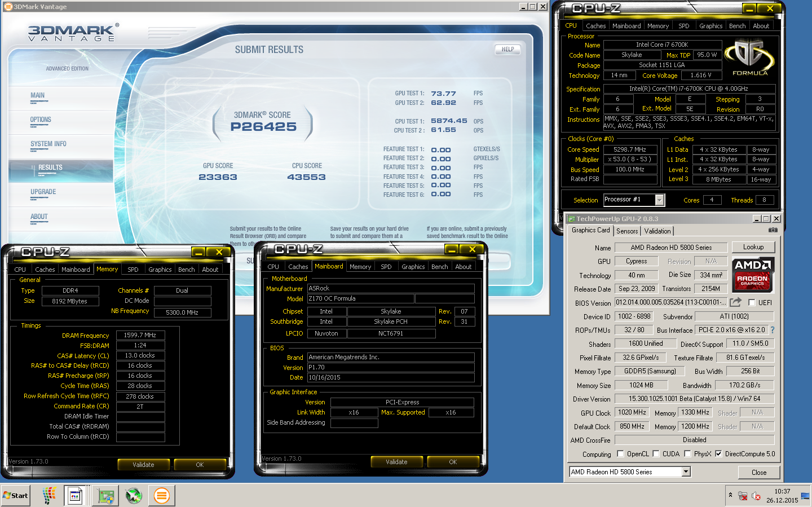Click the network tray icon

click(743, 496)
